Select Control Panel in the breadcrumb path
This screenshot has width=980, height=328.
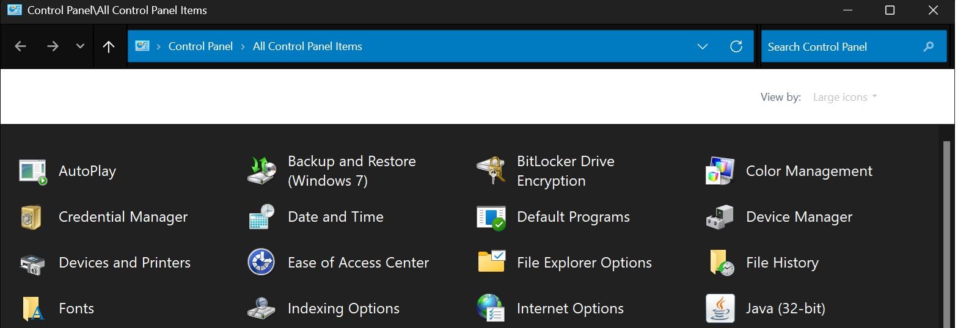click(200, 46)
